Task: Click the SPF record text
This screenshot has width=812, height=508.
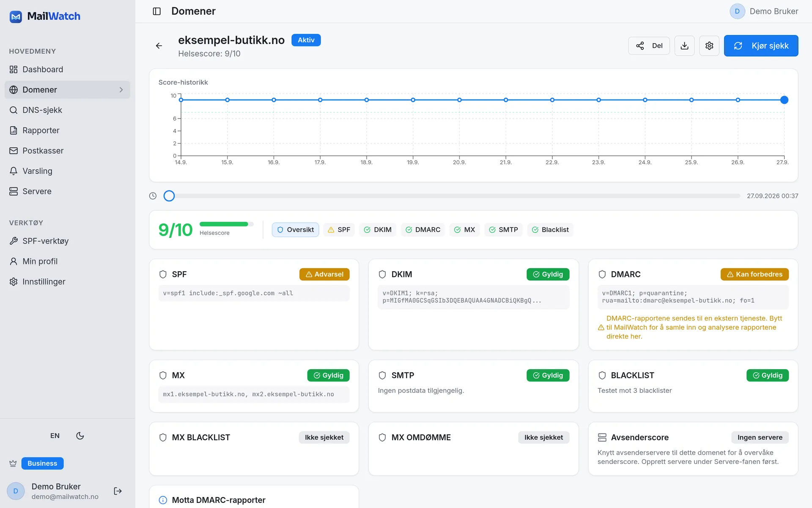Action: click(228, 293)
